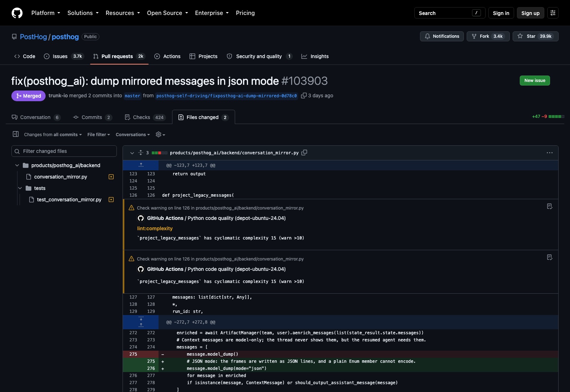Image resolution: width=570 pixels, height=392 pixels.
Task: Click the Sign up button
Action: point(530,13)
